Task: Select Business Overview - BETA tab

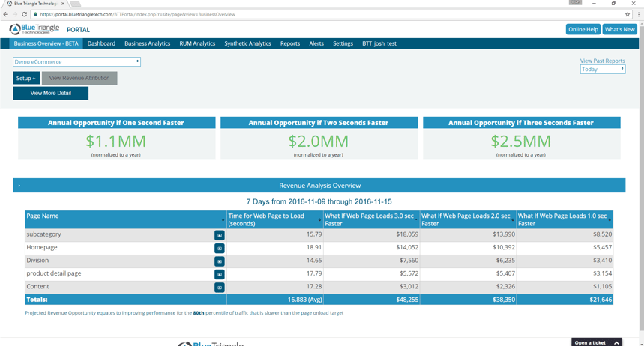Action: click(46, 43)
